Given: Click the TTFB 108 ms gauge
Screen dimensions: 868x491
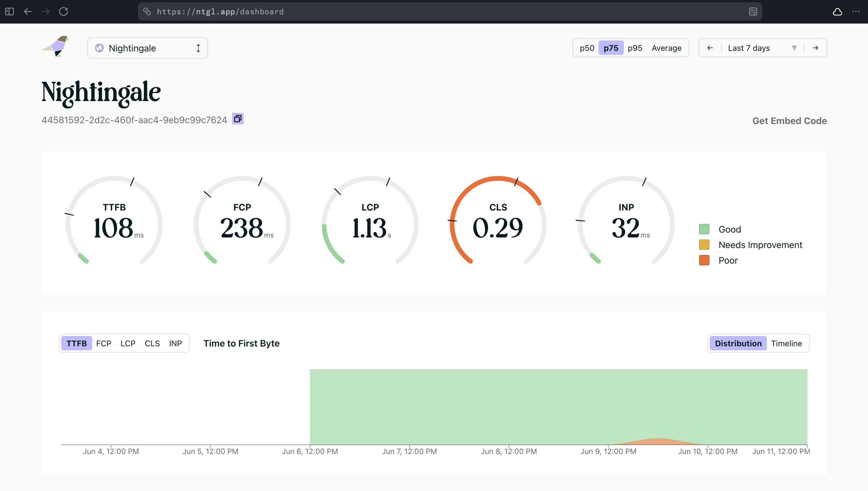Looking at the screenshot, I should pos(114,221).
